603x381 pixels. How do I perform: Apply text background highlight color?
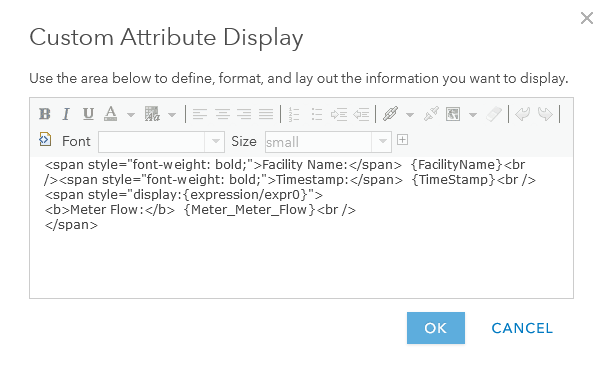(152, 114)
